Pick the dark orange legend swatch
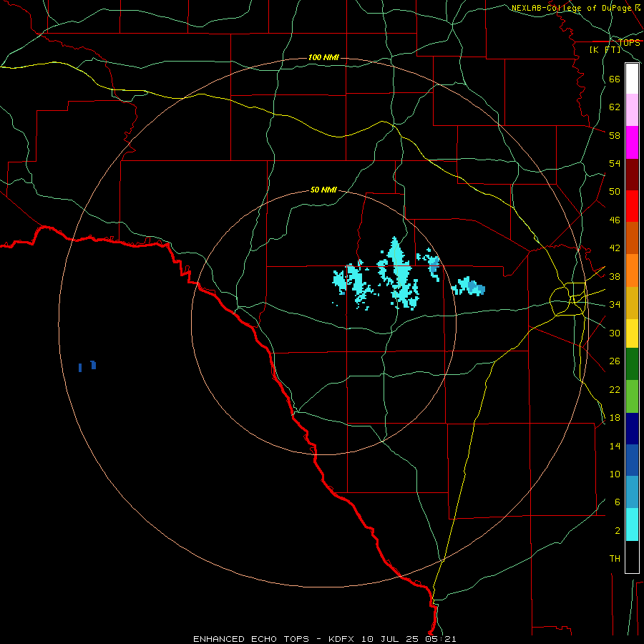 coord(632,238)
